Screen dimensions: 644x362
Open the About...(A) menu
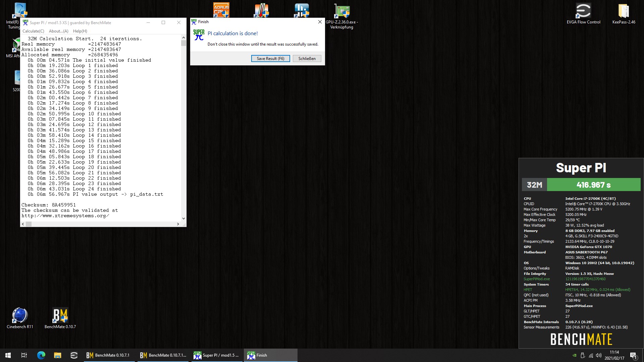(58, 31)
